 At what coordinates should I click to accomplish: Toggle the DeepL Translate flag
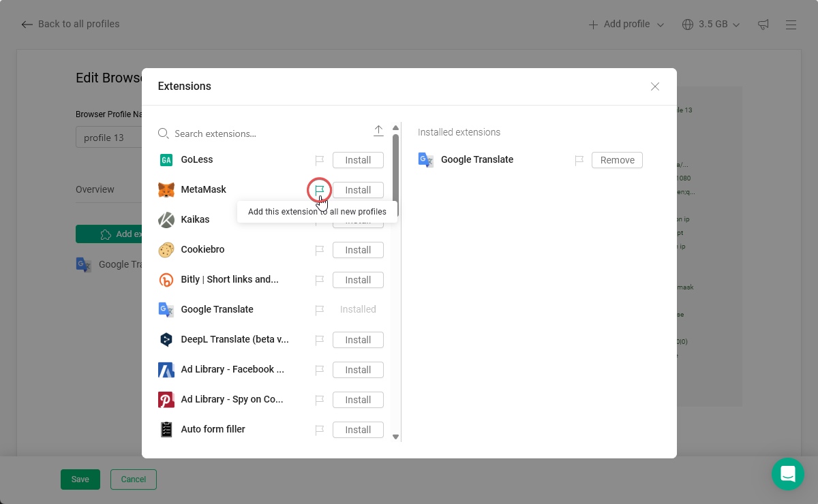tap(319, 340)
